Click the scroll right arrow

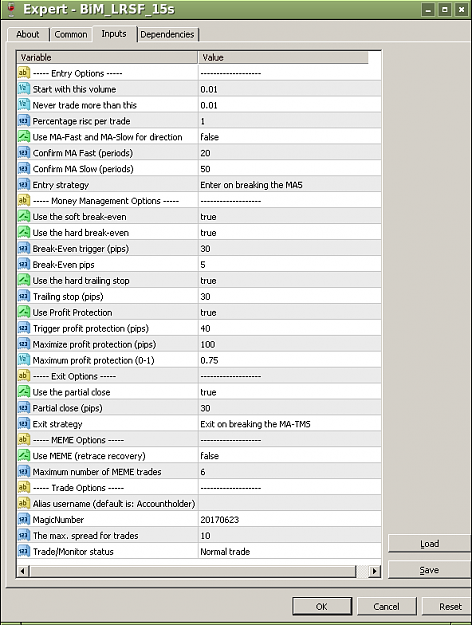(374, 571)
